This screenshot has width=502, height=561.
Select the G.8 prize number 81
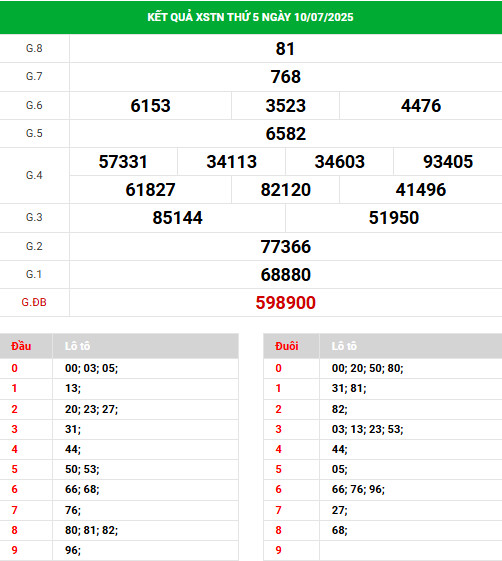click(x=285, y=49)
